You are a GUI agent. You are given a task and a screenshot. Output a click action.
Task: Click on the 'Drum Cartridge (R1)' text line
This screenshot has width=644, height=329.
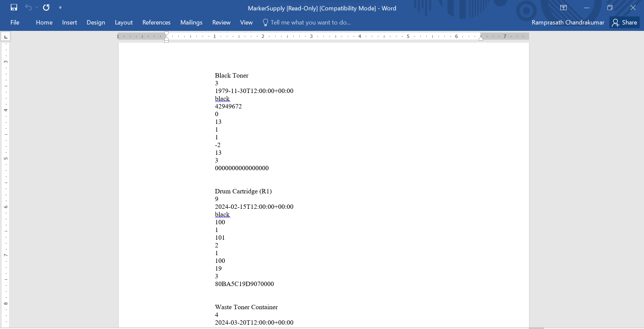click(243, 191)
